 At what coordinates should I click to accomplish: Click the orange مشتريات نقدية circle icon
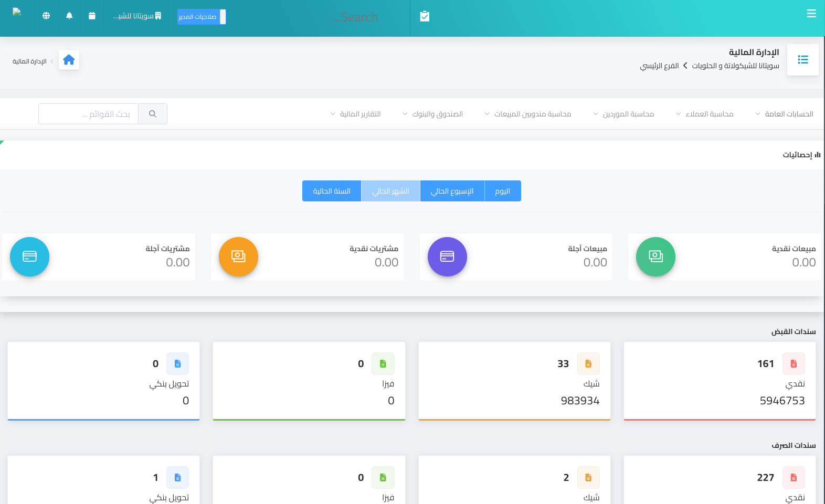[238, 256]
